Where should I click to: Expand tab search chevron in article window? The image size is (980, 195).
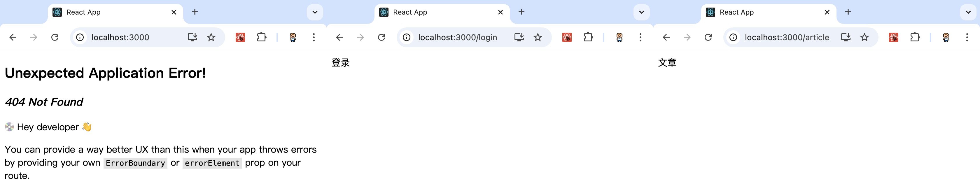(968, 12)
